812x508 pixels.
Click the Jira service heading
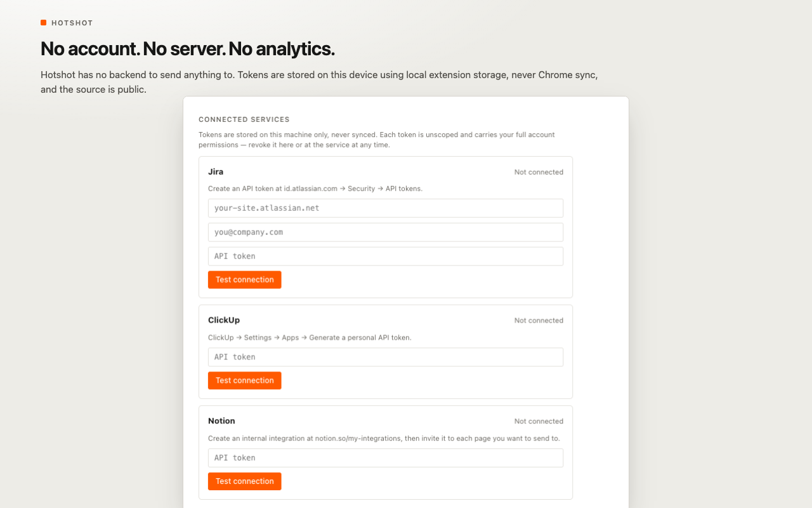click(x=216, y=171)
